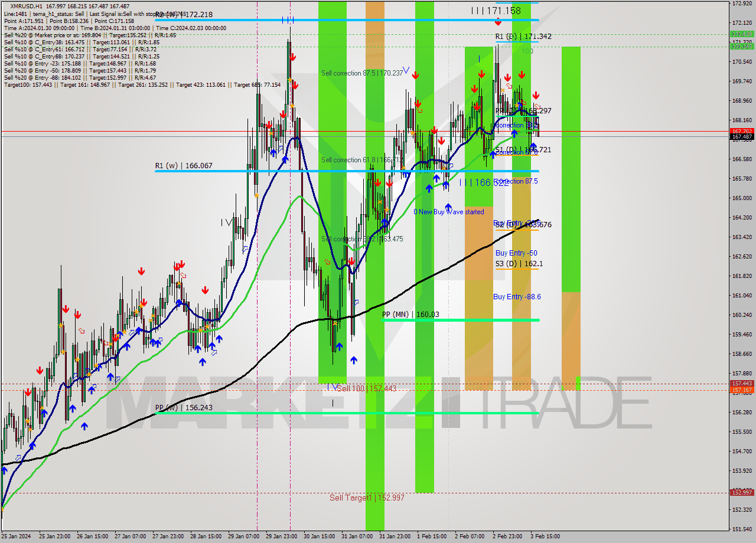This screenshot has height=543, width=756.
Task: Click the 170.540 price scale value
Action: point(742,62)
